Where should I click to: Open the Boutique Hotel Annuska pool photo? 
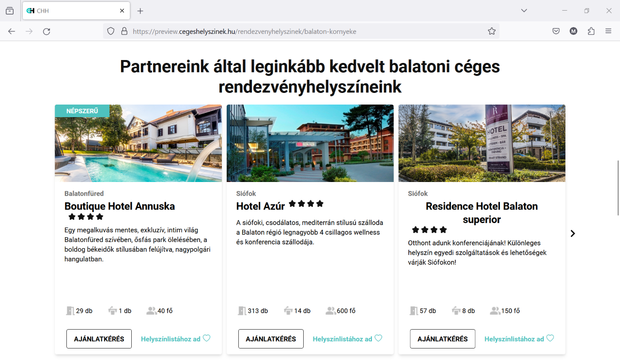click(138, 143)
